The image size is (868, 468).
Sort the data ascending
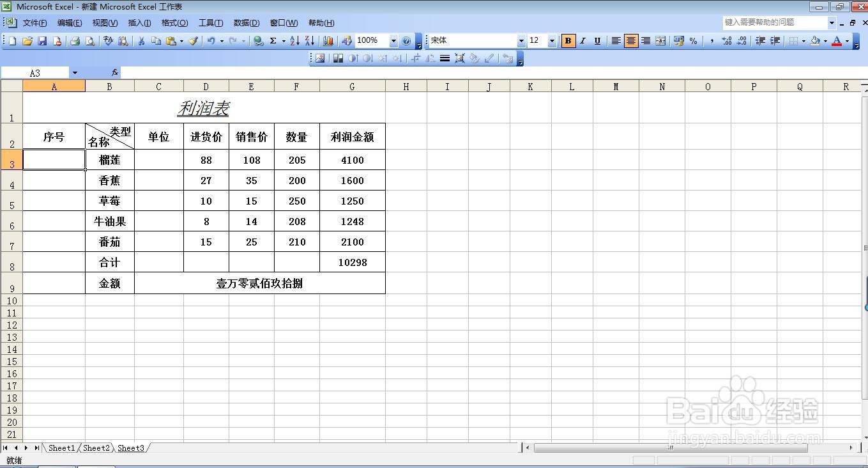pos(295,40)
